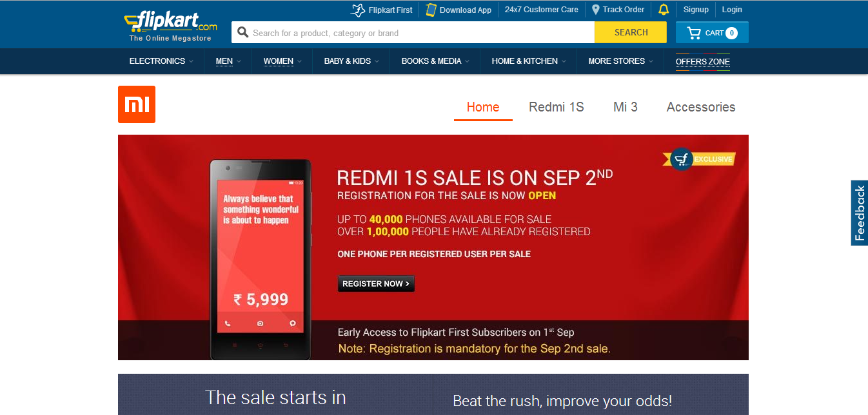Switch to the Redmi 1S tab
The width and height of the screenshot is (868, 415).
[x=557, y=107]
